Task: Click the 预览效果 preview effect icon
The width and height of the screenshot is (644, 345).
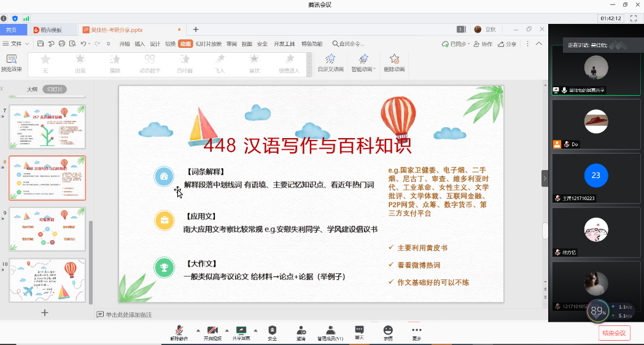Action: tap(11, 60)
